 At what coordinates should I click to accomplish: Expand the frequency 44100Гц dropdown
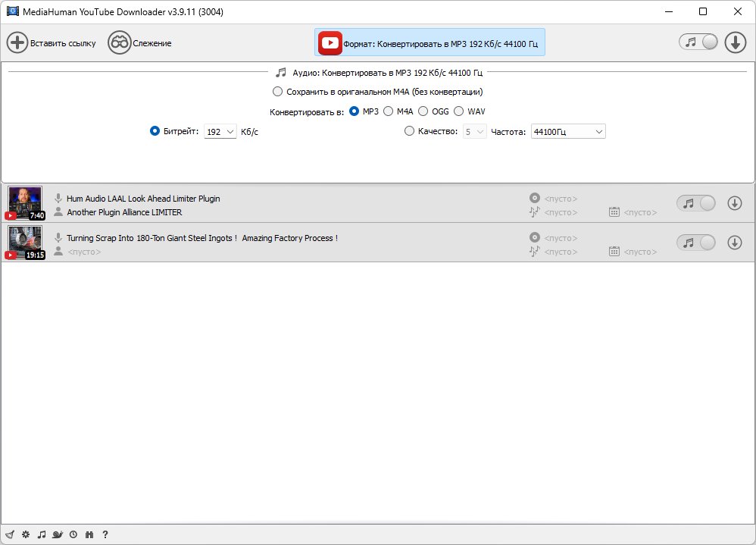pyautogui.click(x=568, y=132)
